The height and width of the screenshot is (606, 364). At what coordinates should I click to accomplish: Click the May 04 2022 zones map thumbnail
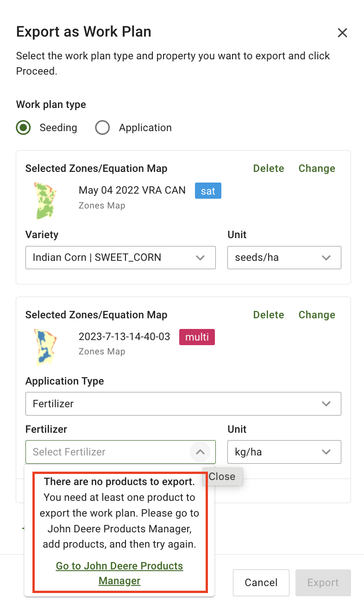point(45,200)
